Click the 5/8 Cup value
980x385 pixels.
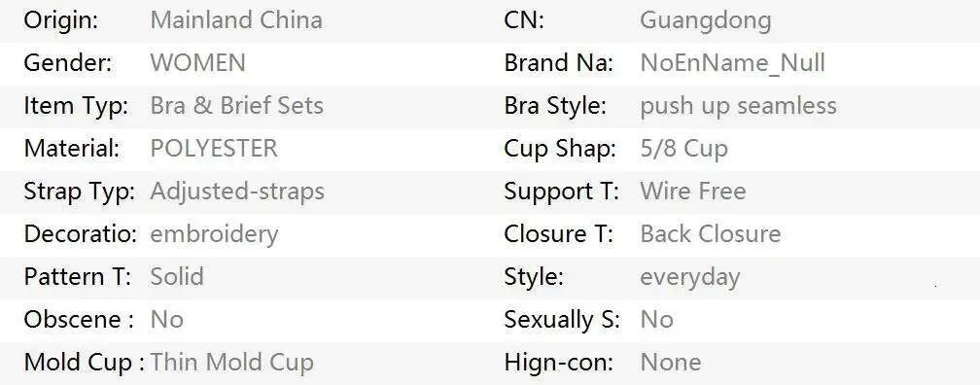683,150
